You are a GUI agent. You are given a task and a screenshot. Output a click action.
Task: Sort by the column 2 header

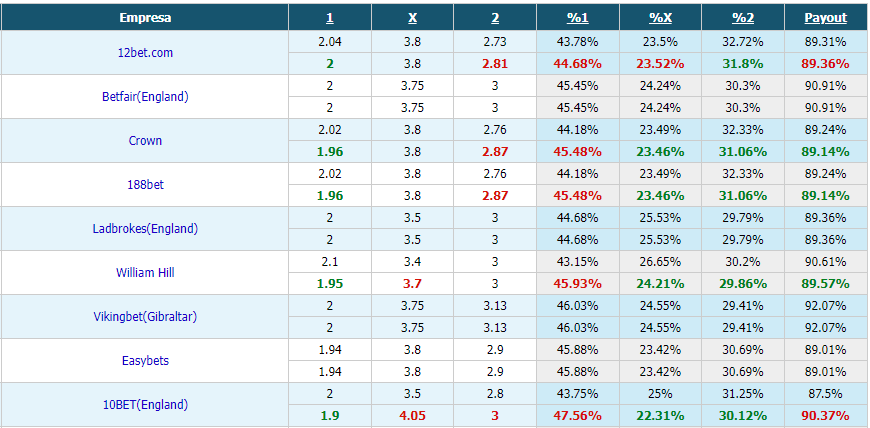tap(495, 18)
